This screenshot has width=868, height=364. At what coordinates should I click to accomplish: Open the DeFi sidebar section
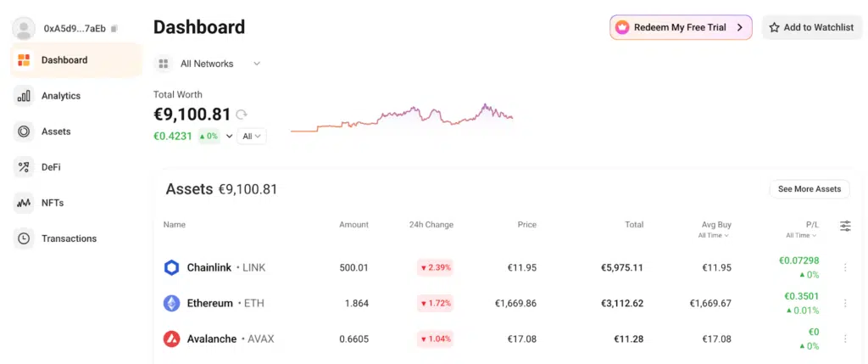pos(51,167)
